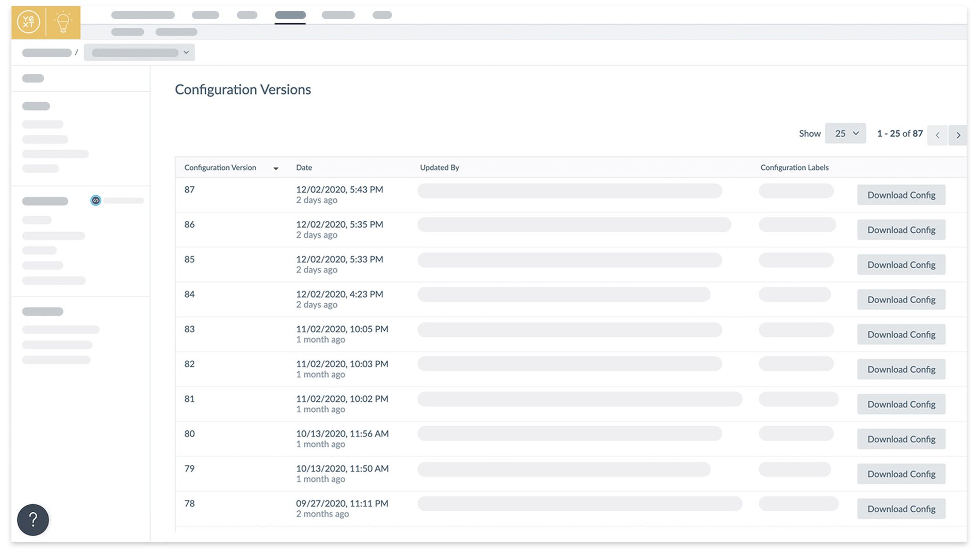Image resolution: width=980 pixels, height=551 pixels.
Task: Download Config for version 83
Action: pos(901,334)
